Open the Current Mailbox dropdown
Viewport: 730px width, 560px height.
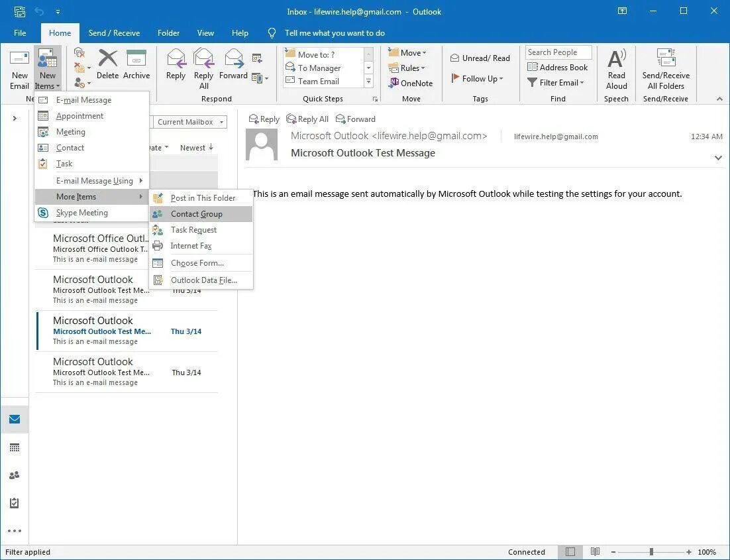coord(190,121)
